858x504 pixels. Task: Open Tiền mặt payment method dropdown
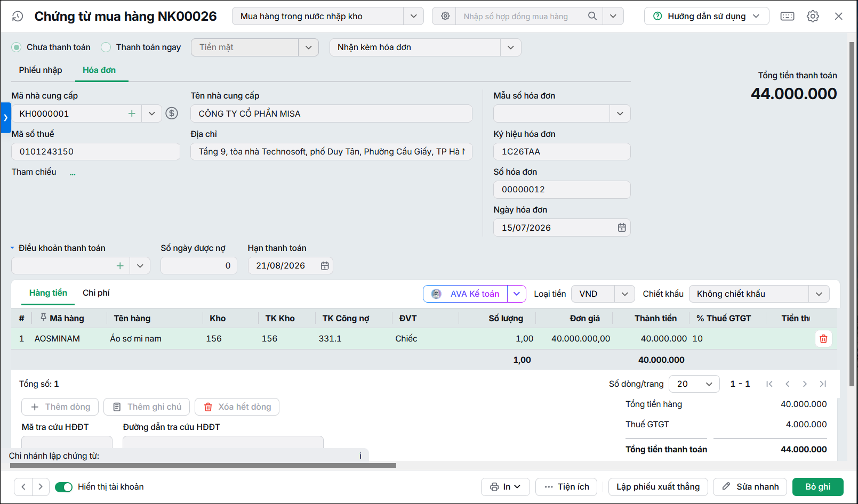pos(308,47)
